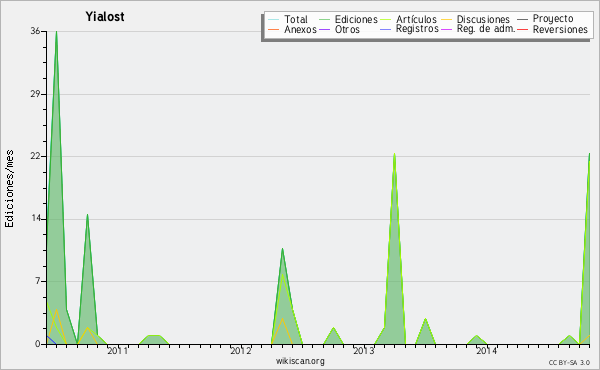Click the Anexos legend entry
The width and height of the screenshot is (600, 370).
pyautogui.click(x=292, y=29)
